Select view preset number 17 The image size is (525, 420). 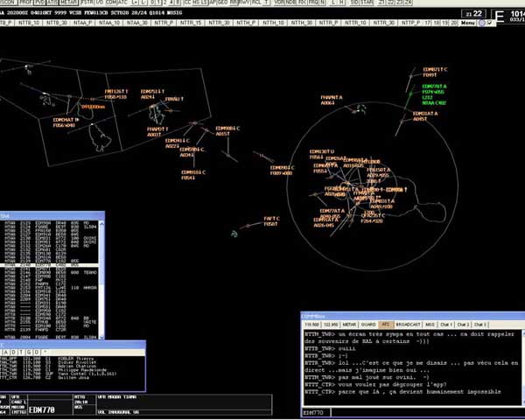[428, 23]
